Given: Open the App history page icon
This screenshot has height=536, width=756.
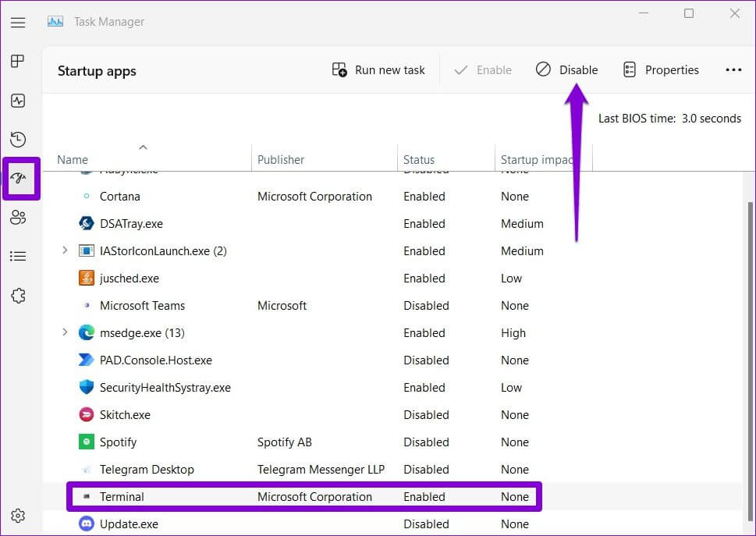Looking at the screenshot, I should (x=18, y=140).
